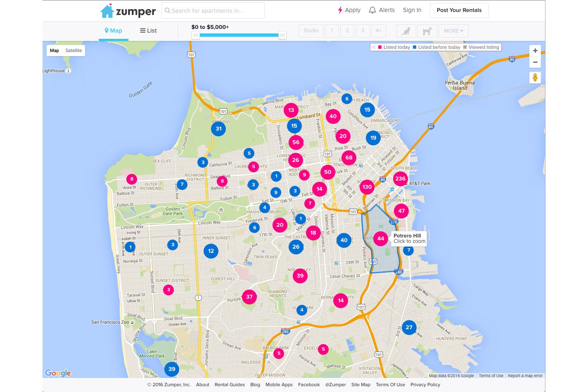This screenshot has width=588, height=392.
Task: Click the Potrero Hill zoom tooltip
Action: (409, 238)
